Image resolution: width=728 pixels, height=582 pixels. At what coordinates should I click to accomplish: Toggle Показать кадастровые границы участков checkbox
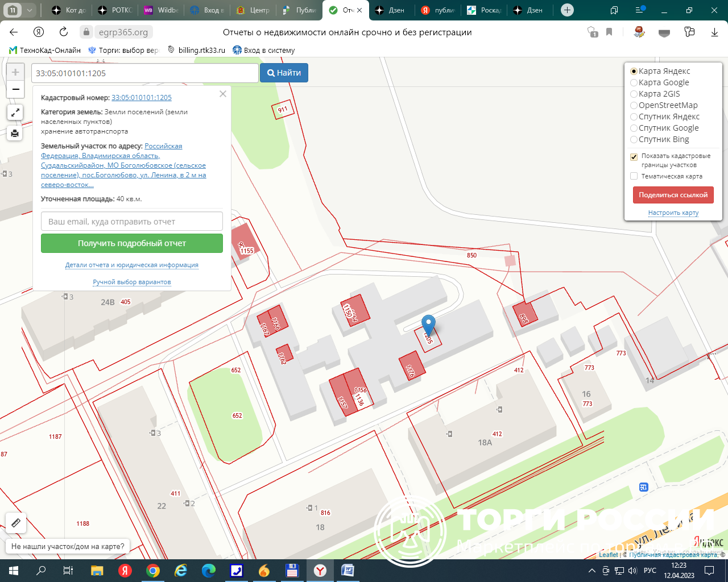(634, 157)
